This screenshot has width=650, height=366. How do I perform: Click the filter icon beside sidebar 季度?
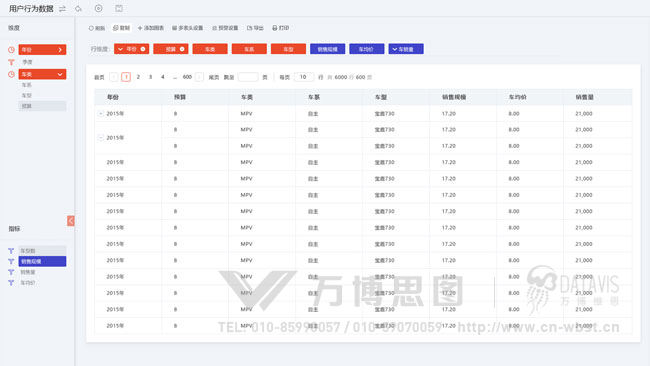pos(11,62)
